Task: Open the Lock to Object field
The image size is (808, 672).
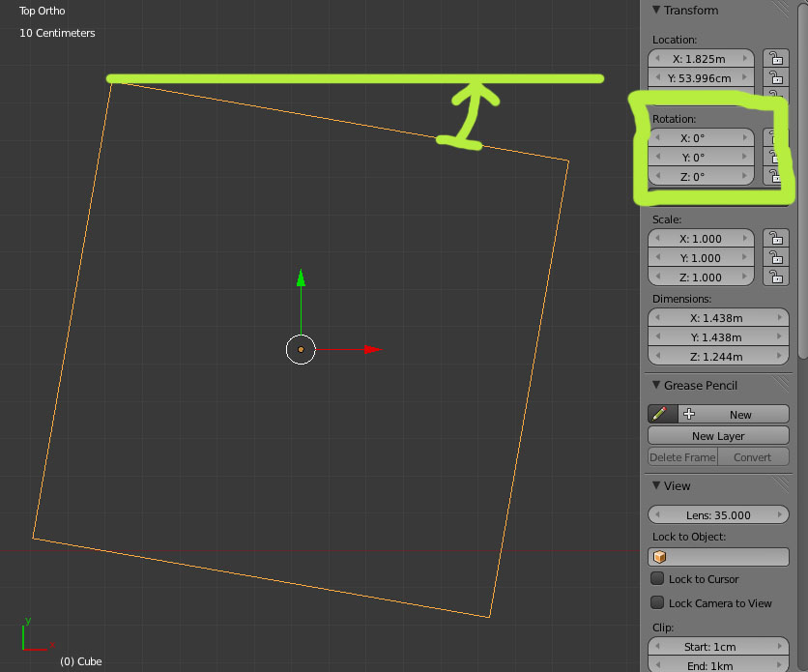Action: pyautogui.click(x=718, y=557)
